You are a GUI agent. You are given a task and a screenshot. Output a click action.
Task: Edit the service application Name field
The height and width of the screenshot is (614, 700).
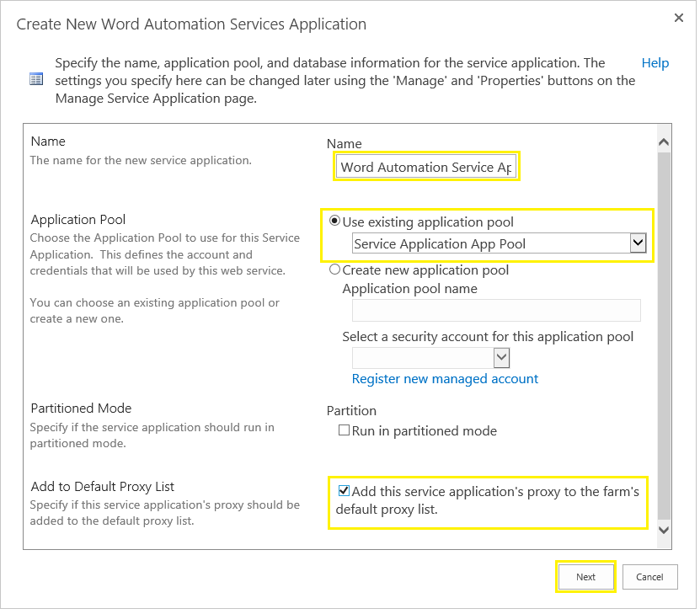pyautogui.click(x=426, y=167)
